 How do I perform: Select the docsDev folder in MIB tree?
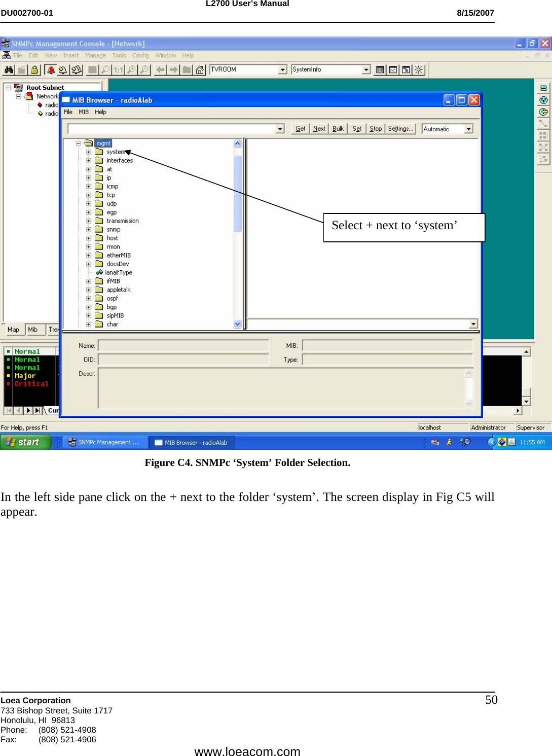[118, 264]
